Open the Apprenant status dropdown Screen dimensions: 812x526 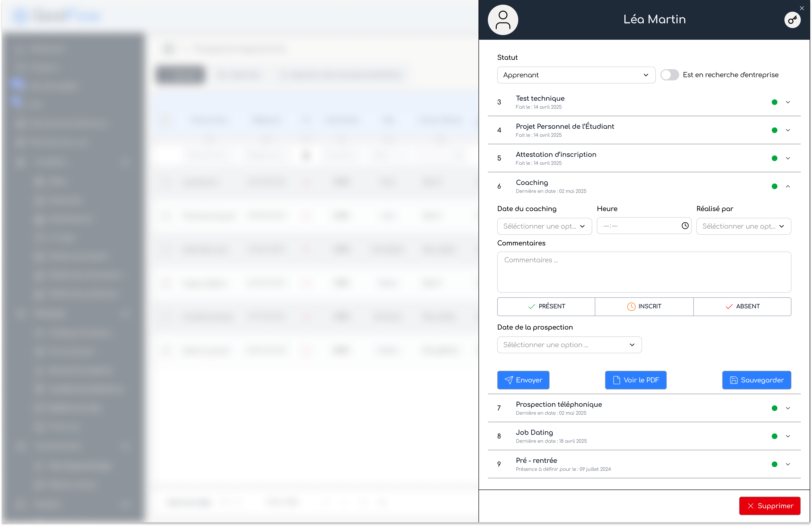pyautogui.click(x=576, y=75)
